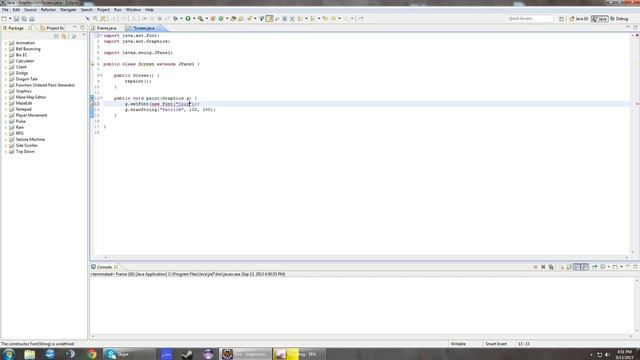Click the Print toolbar icon
Viewport: 640px width, 360px height.
pos(32,19)
